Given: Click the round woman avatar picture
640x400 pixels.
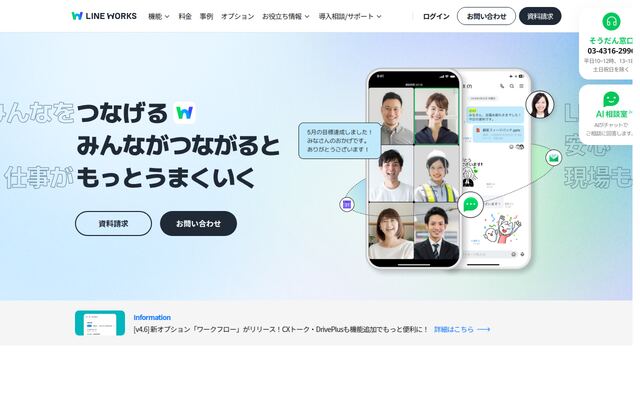Looking at the screenshot, I should click(540, 104).
